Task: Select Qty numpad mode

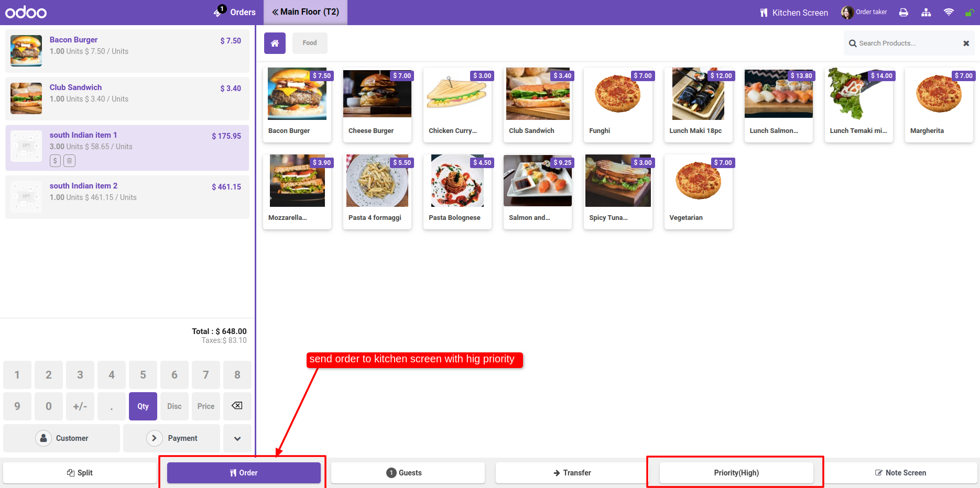Action: (x=143, y=406)
